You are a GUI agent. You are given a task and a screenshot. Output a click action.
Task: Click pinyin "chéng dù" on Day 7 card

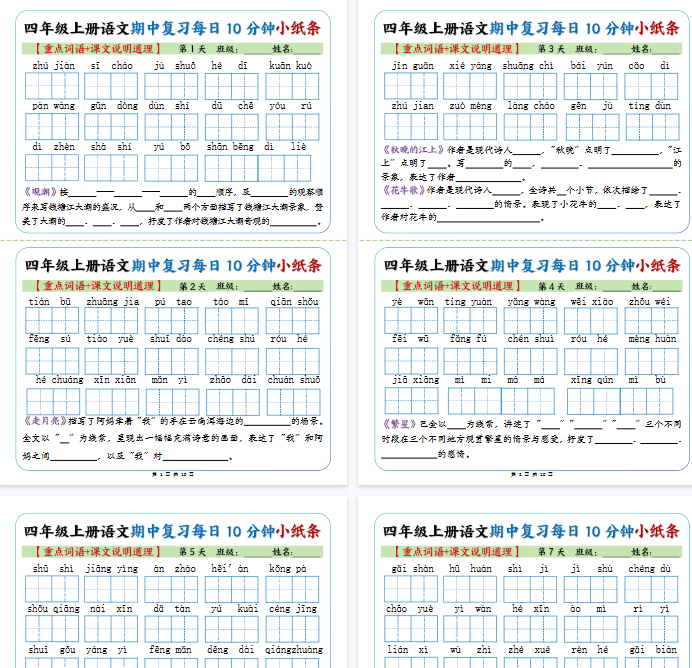coord(650,569)
